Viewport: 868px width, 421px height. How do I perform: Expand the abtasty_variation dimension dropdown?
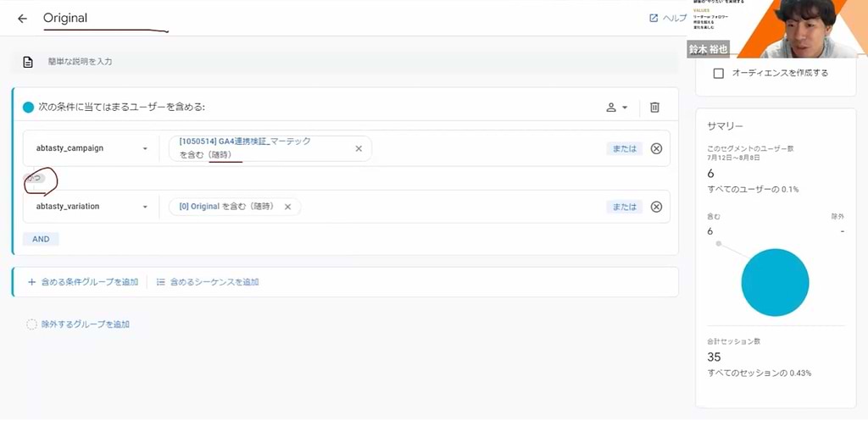click(x=145, y=207)
